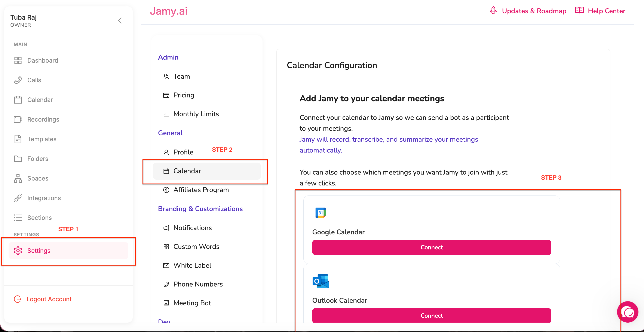The height and width of the screenshot is (332, 644).
Task: Open Integrations in the sidebar
Action: [x=44, y=198]
